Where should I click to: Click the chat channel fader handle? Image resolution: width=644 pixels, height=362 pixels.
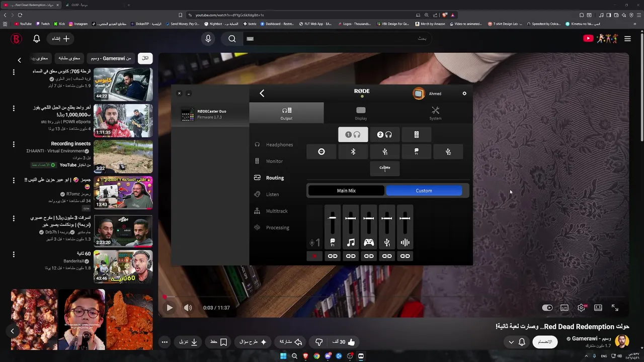(333, 218)
